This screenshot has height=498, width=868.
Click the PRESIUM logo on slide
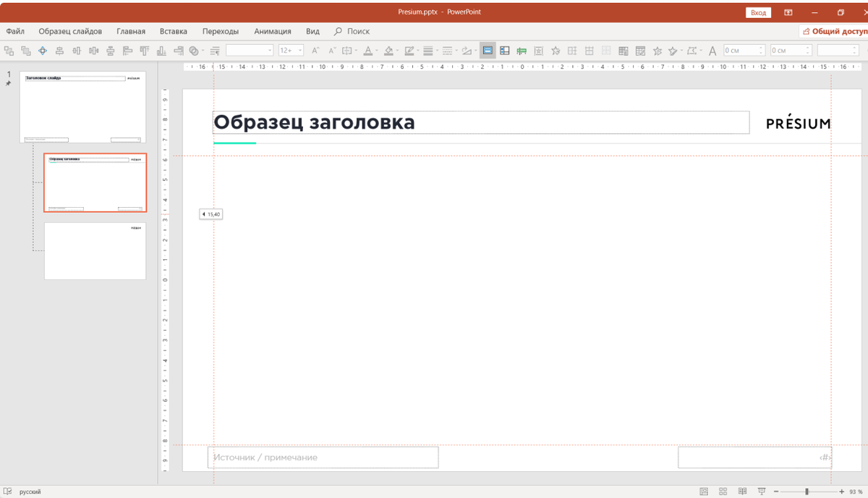[799, 123]
